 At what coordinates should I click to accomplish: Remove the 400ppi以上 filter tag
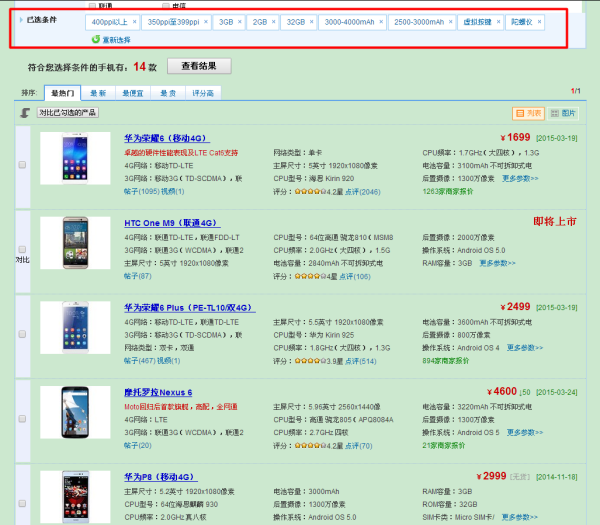(134, 22)
